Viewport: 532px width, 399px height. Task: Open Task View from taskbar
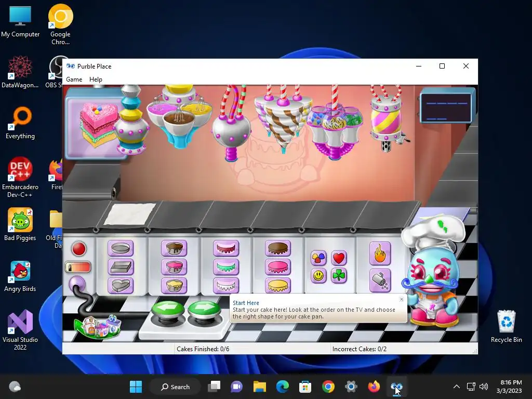click(x=214, y=387)
